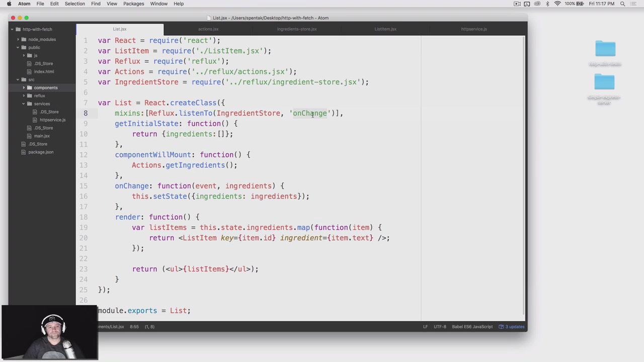Click the screen recording menu bar icon

[x=517, y=4]
